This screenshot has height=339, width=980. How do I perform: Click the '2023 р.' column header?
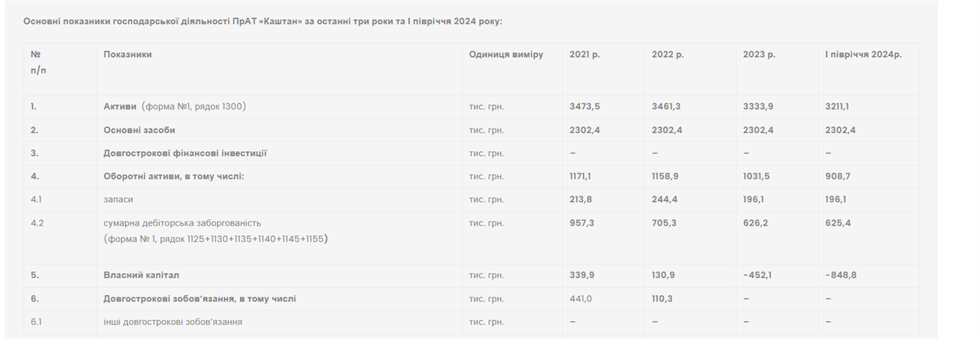[x=759, y=54]
